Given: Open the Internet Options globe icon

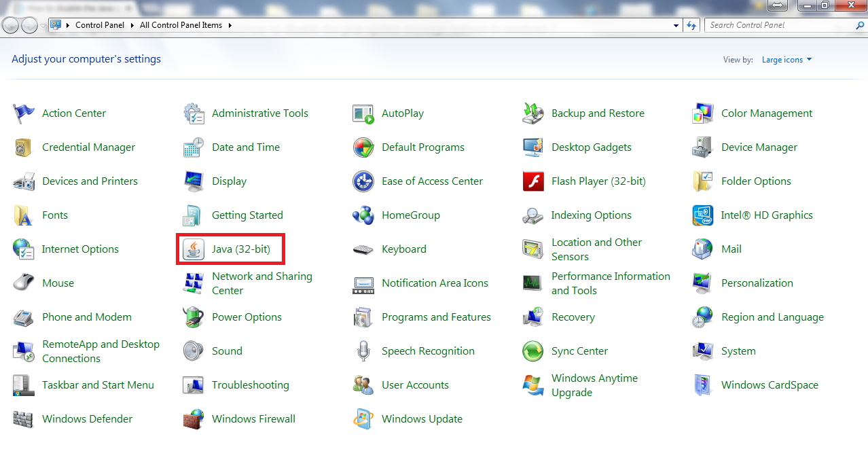Looking at the screenshot, I should point(24,249).
